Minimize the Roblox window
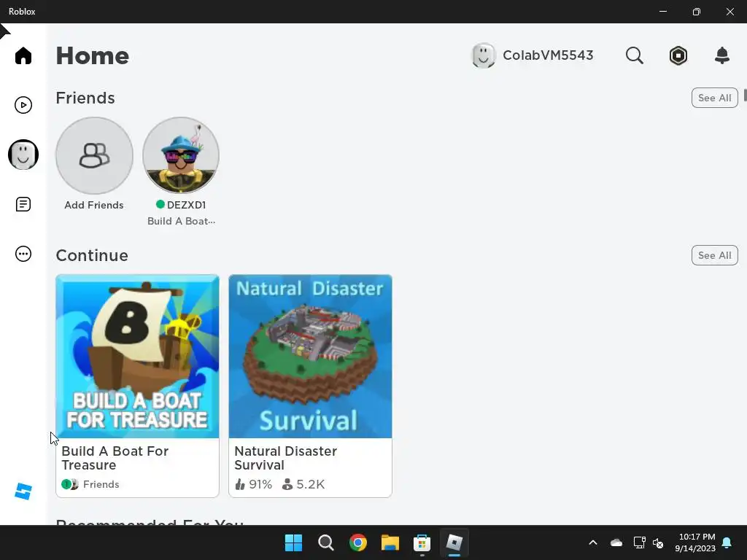The height and width of the screenshot is (560, 747). tap(662, 12)
